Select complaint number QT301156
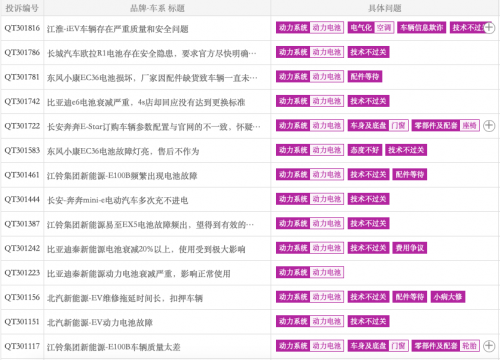Screen dimensions: 500x360 (x=22, y=297)
